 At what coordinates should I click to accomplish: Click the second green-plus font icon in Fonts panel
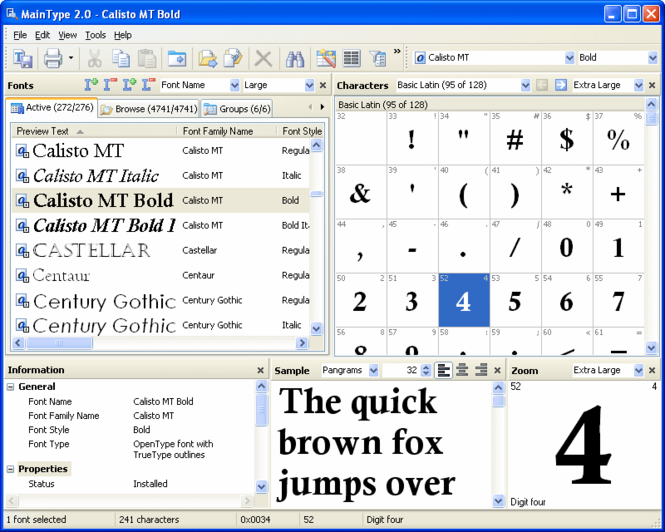[129, 84]
